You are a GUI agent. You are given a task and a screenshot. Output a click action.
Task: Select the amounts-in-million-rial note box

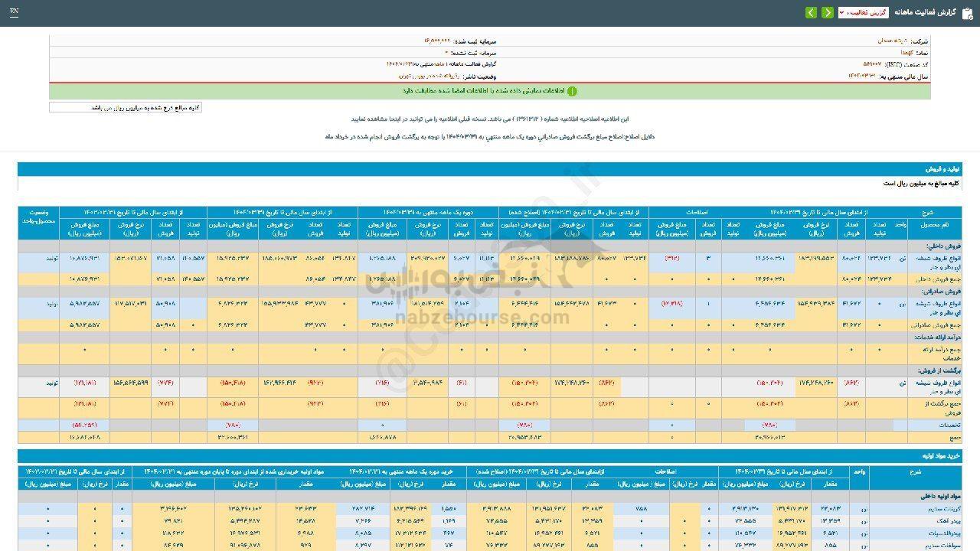[126, 108]
